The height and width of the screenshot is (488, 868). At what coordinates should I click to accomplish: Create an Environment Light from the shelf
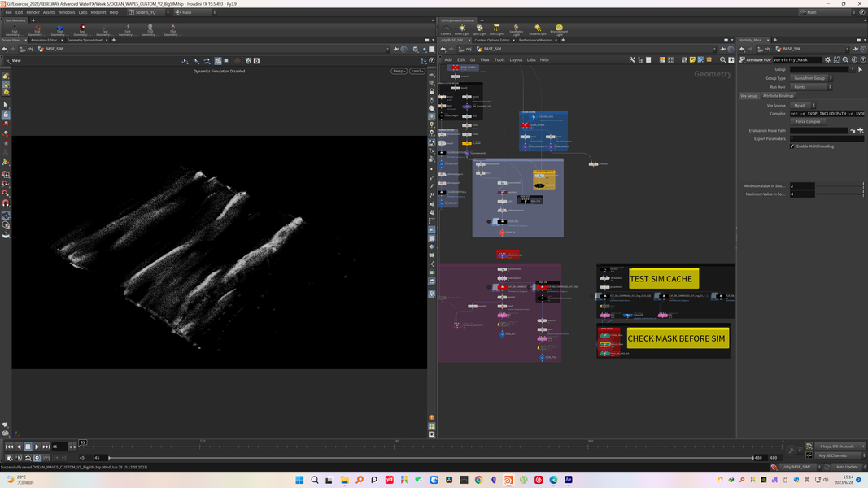(x=559, y=29)
